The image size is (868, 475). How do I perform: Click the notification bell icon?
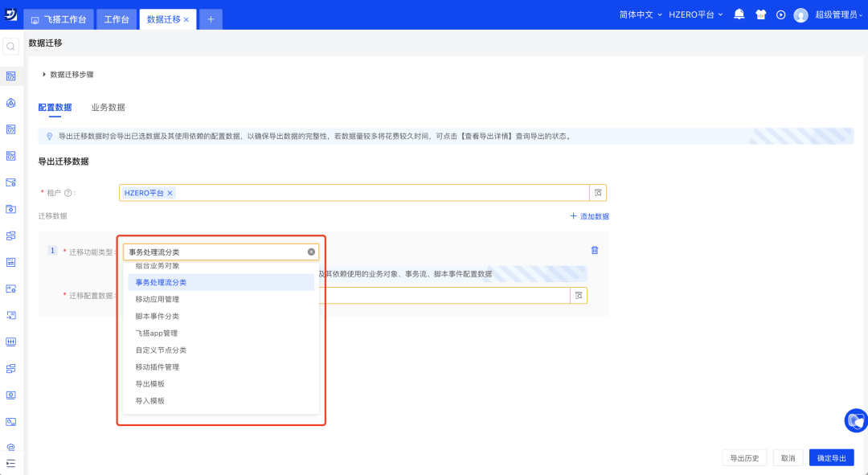[x=739, y=14]
